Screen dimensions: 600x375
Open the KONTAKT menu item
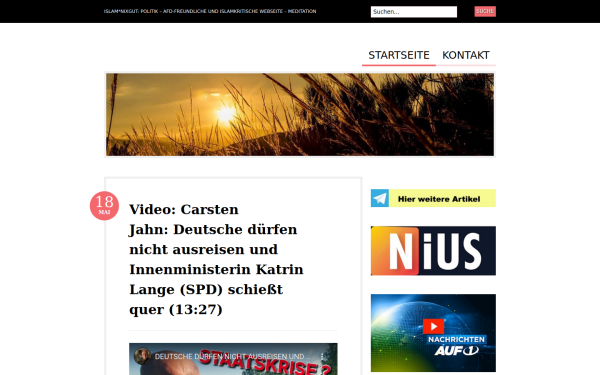click(x=466, y=55)
